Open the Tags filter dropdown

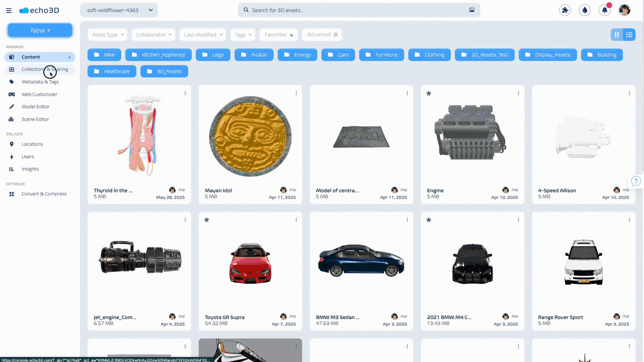pyautogui.click(x=243, y=35)
